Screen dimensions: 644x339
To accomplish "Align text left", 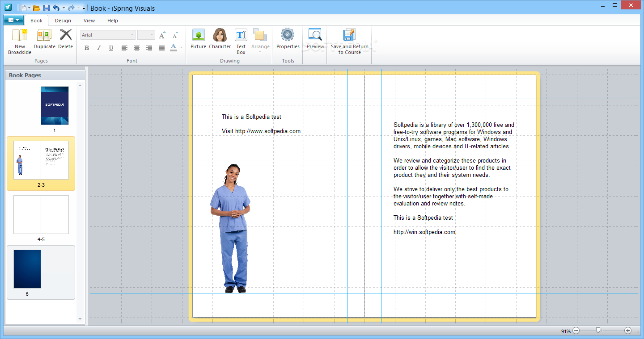I will (124, 48).
